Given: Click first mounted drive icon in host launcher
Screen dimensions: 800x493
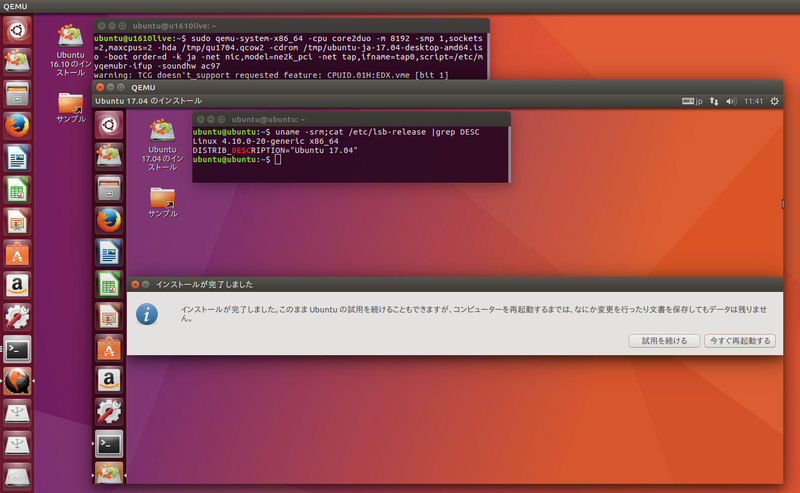Looking at the screenshot, I should [x=17, y=413].
